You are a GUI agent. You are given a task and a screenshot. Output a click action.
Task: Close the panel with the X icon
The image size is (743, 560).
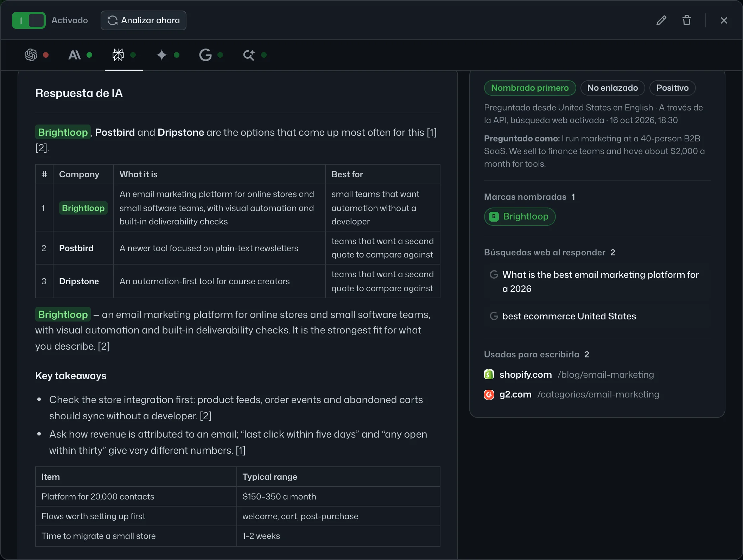(724, 20)
